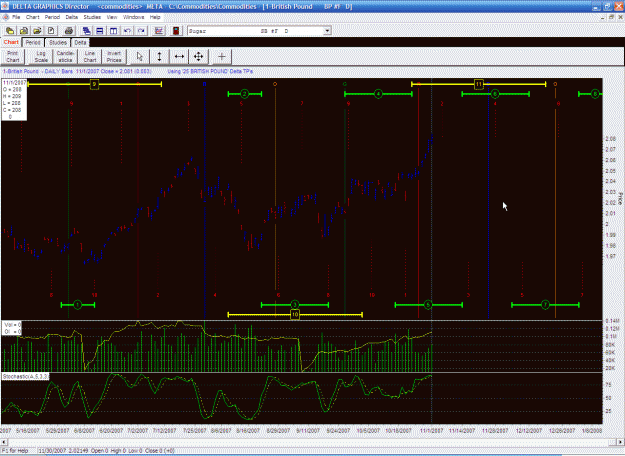Open the Period menu in menu bar
625x456 pixels.
(52, 17)
